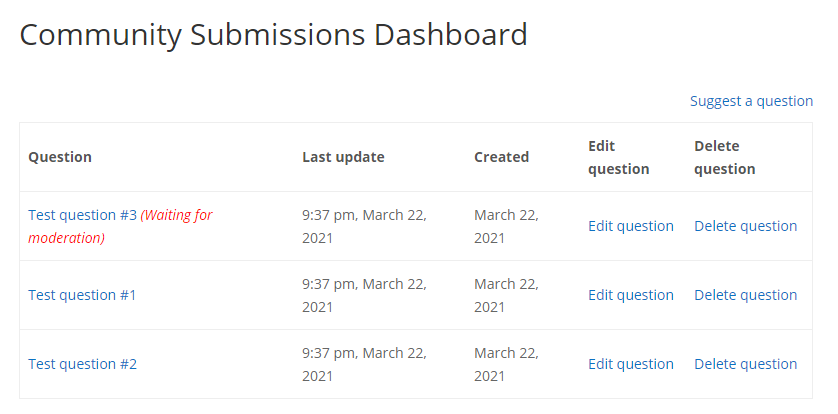Click the Last update column header
The width and height of the screenshot is (838, 414).
343,157
